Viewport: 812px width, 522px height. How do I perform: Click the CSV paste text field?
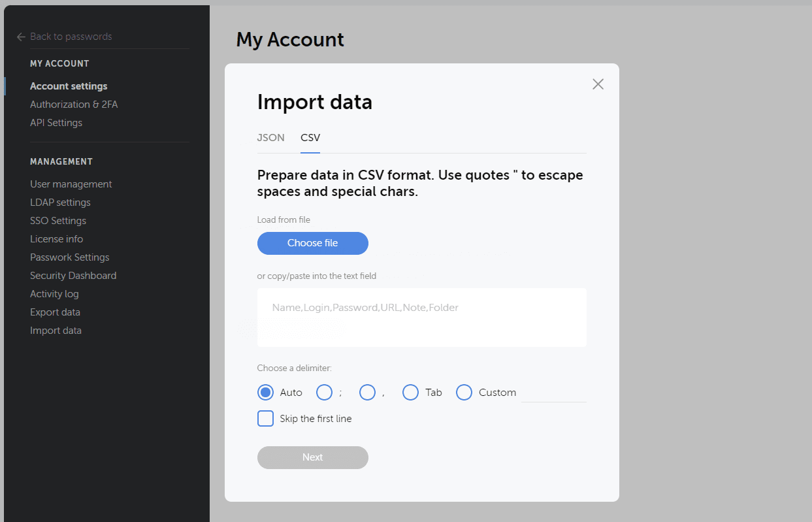pyautogui.click(x=421, y=318)
